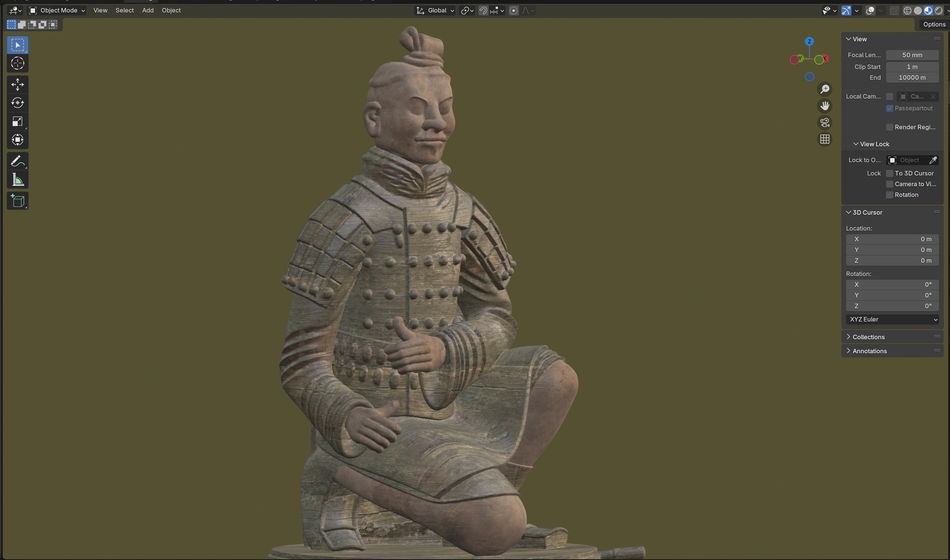The width and height of the screenshot is (950, 560).
Task: Select the Add Cube tool
Action: [18, 201]
